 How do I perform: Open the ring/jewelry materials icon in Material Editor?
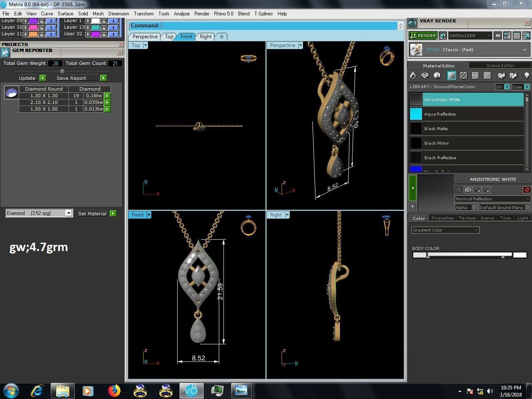click(x=413, y=76)
